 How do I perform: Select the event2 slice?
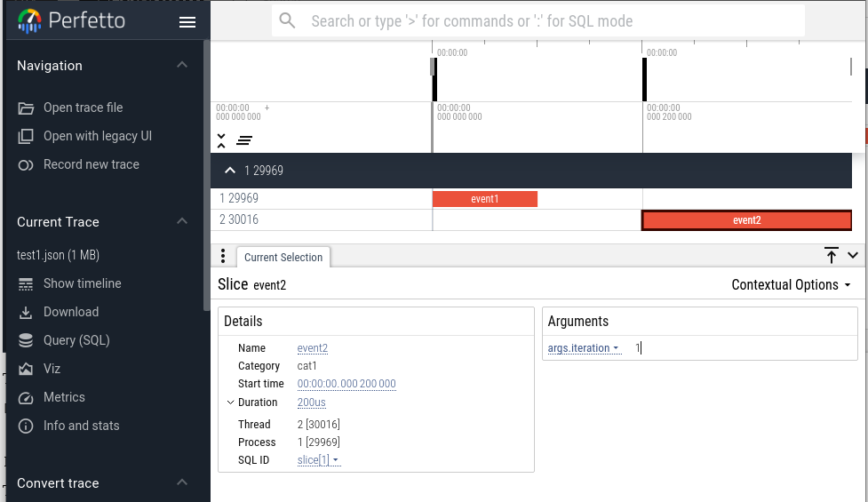click(746, 220)
